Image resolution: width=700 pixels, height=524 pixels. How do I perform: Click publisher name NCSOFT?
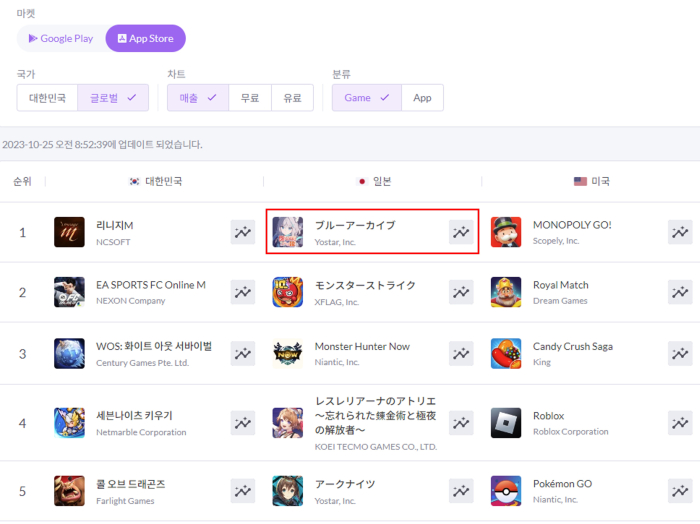pyautogui.click(x=113, y=242)
